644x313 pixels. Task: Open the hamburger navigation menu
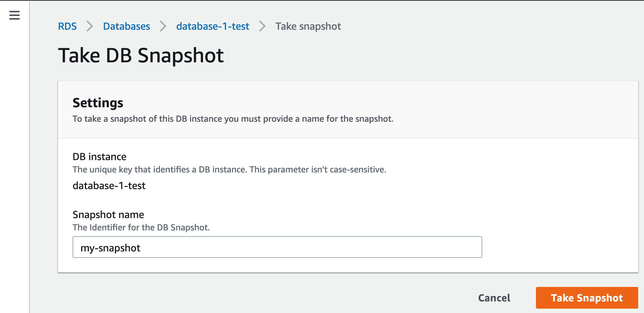tap(15, 15)
